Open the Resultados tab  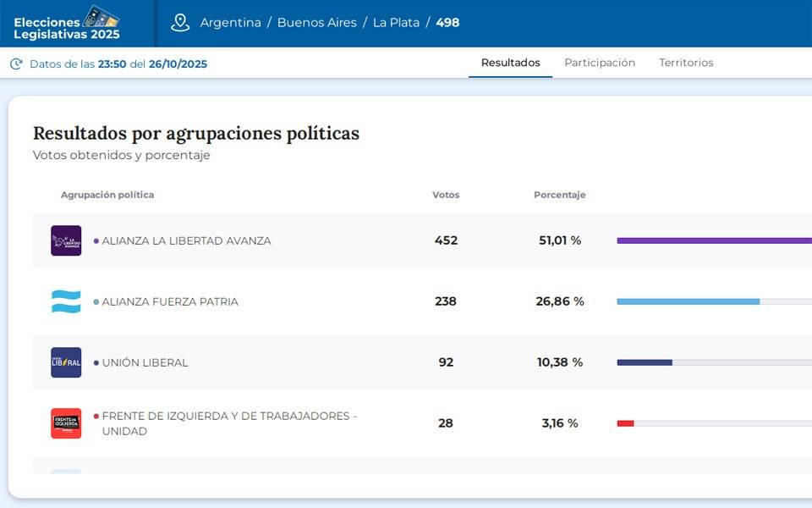(510, 63)
